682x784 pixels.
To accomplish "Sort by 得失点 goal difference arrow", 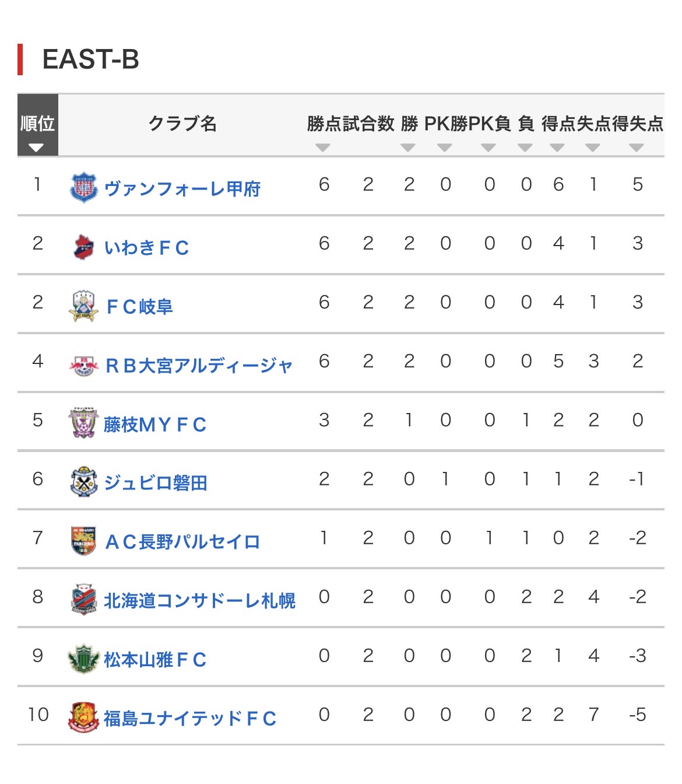I will pos(637,148).
